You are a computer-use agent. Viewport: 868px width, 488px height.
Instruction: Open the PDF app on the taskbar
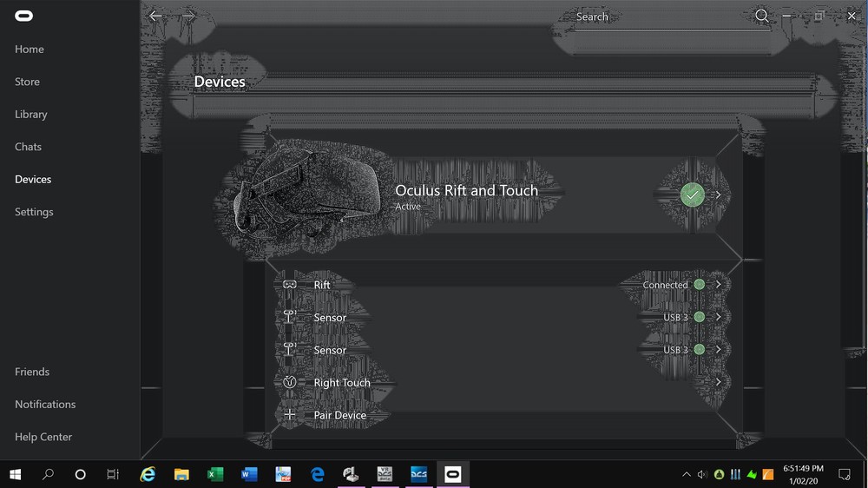[283, 474]
